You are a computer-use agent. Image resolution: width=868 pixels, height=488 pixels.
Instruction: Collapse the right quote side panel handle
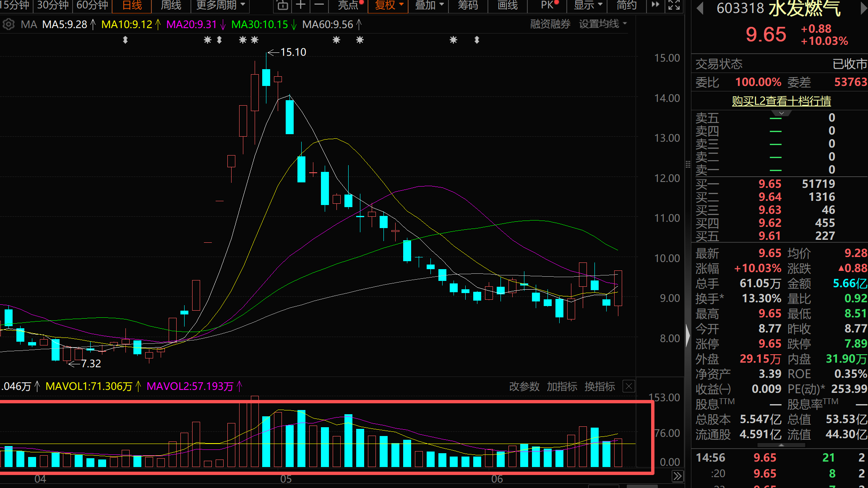(688, 335)
